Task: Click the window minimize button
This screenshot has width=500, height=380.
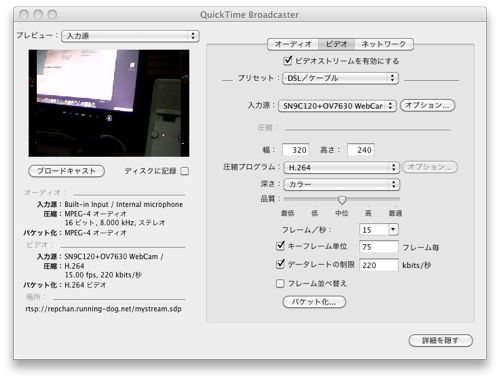Action: [x=38, y=14]
